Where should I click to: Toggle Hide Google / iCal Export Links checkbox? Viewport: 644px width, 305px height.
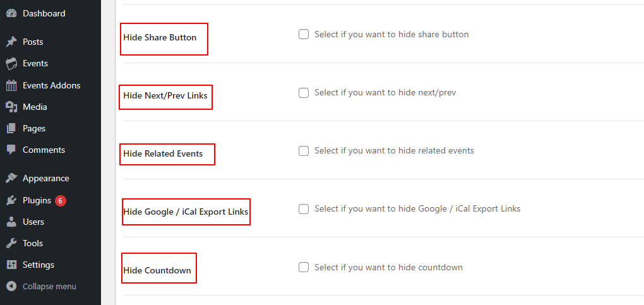(304, 209)
